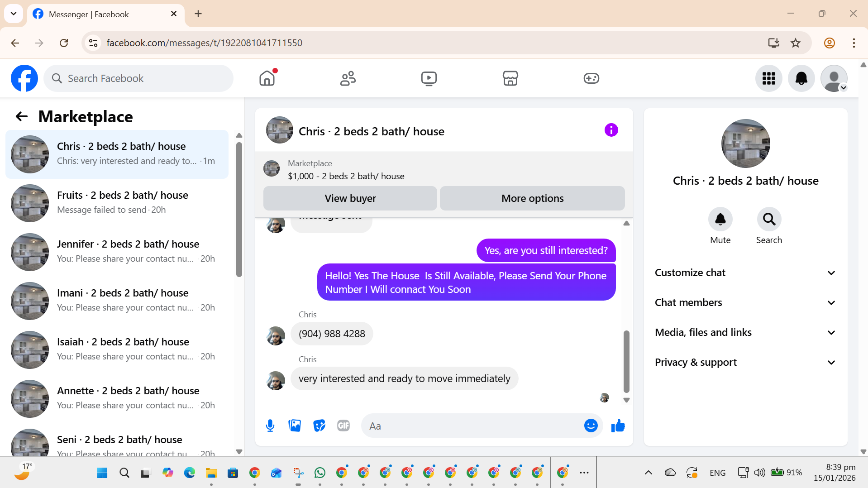Click the conversation list scrollbar

point(239,209)
